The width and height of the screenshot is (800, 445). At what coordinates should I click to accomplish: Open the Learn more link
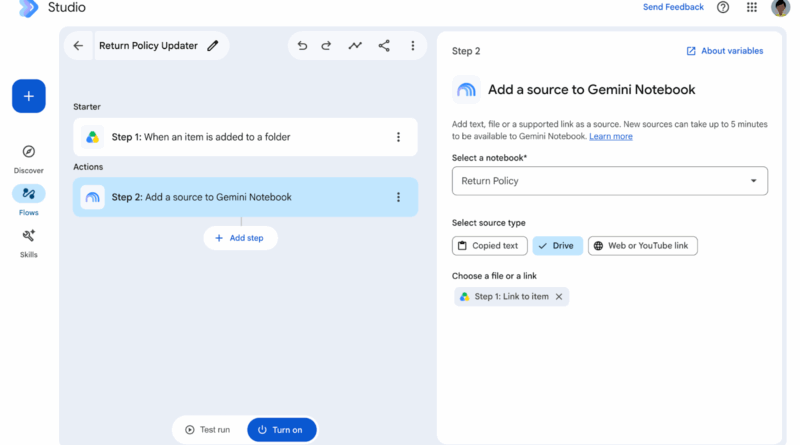611,136
